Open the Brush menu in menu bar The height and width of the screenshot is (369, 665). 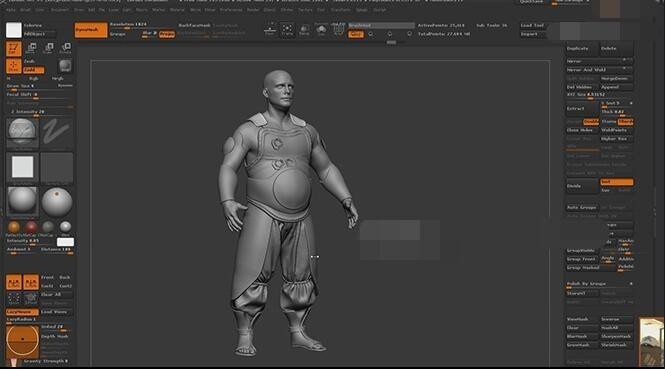click(x=25, y=10)
